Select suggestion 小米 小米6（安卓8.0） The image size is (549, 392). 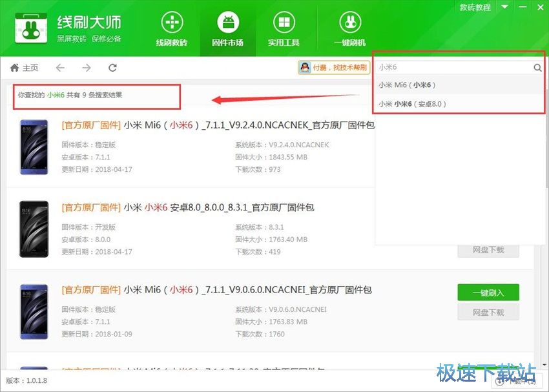coord(459,104)
